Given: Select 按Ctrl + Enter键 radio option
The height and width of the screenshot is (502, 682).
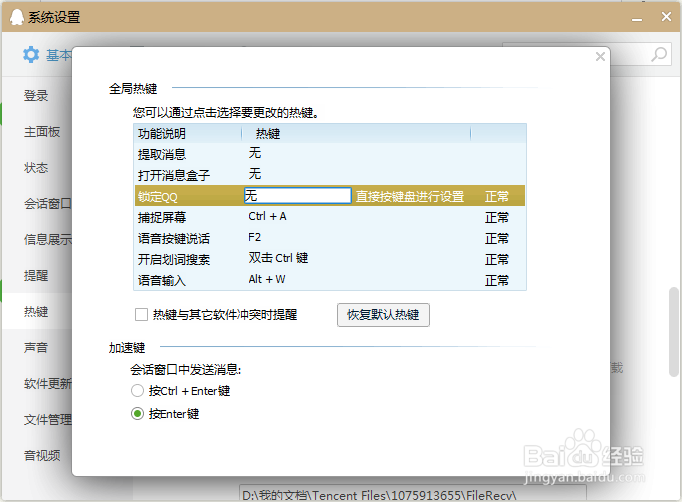Looking at the screenshot, I should (x=137, y=391).
